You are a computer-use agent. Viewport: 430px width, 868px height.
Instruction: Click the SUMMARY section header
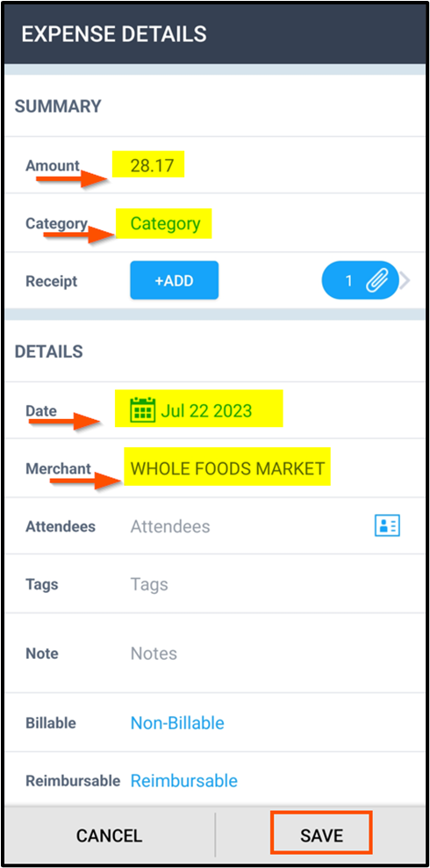point(58,106)
